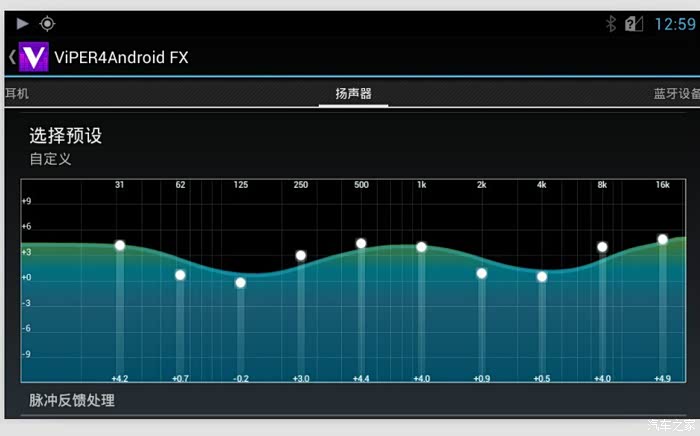Image resolution: width=700 pixels, height=436 pixels.
Task: Switch to the 耳机 headphone tab
Action: pyautogui.click(x=16, y=93)
